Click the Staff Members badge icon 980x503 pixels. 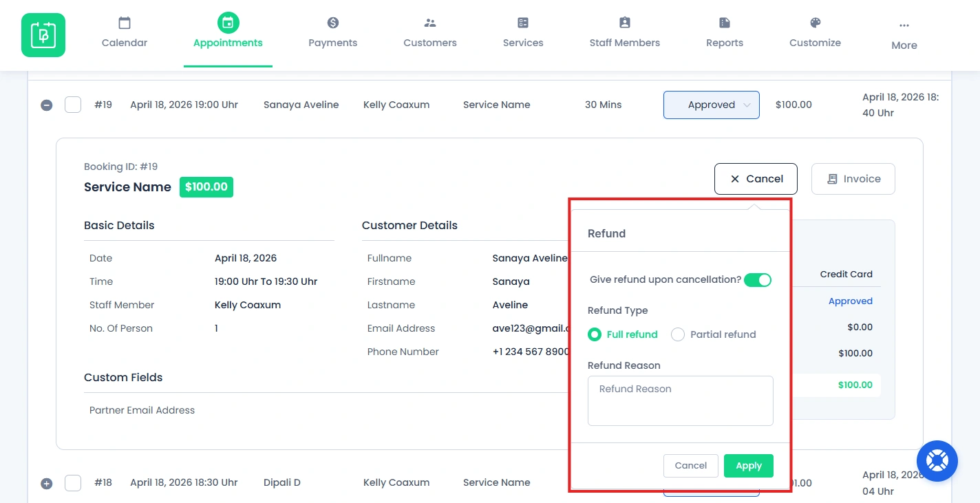pyautogui.click(x=625, y=23)
